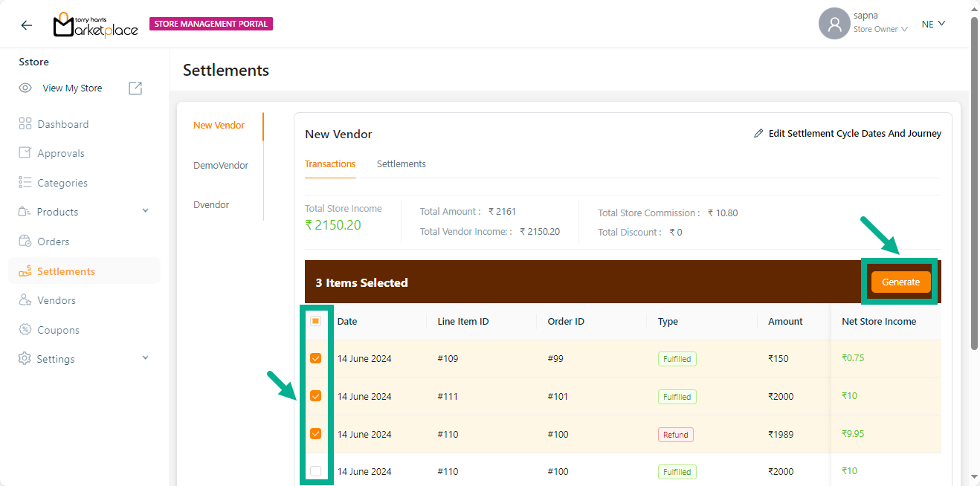Click the Dashboard grid icon in sidebar
The image size is (980, 486).
click(x=25, y=124)
